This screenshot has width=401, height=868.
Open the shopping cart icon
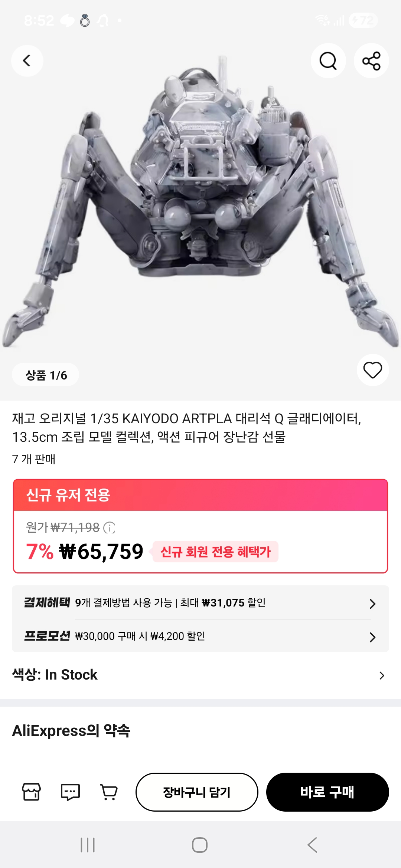[x=109, y=792]
